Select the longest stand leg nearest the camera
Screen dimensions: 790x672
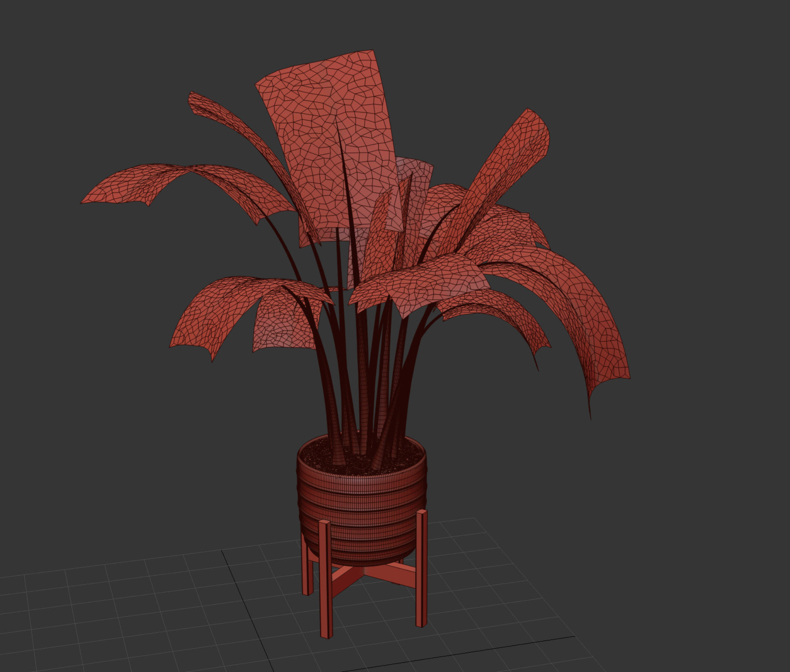click(x=325, y=580)
